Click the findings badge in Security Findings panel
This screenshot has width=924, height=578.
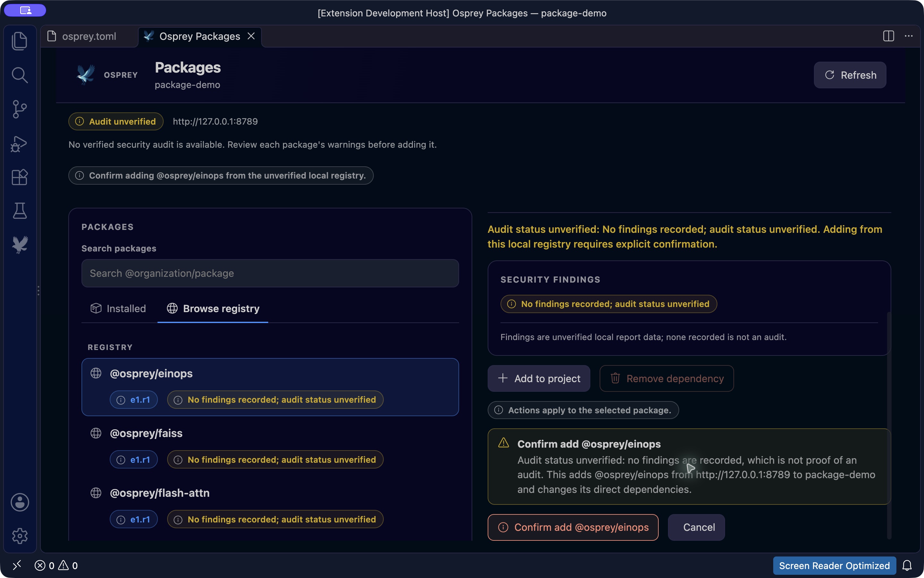click(x=609, y=304)
